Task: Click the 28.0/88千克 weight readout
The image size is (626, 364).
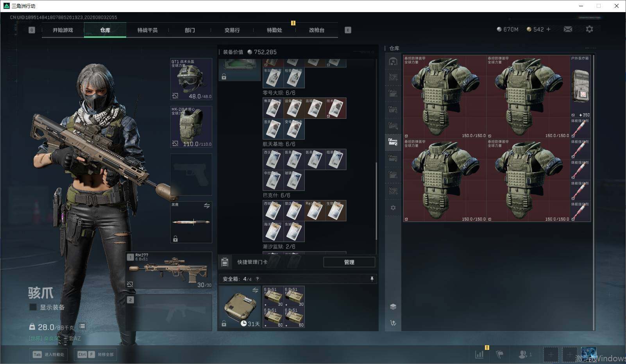Action: click(x=56, y=327)
